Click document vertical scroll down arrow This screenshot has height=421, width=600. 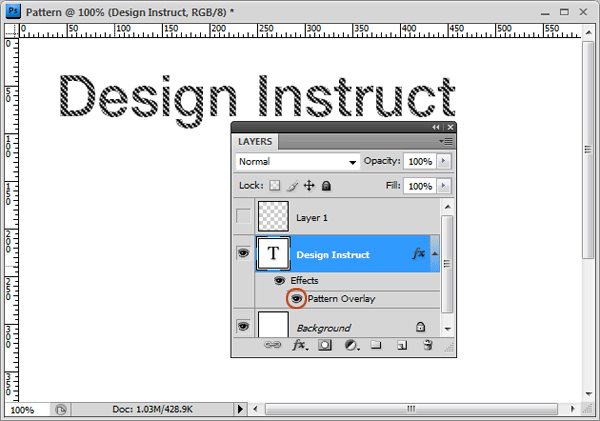[588, 394]
